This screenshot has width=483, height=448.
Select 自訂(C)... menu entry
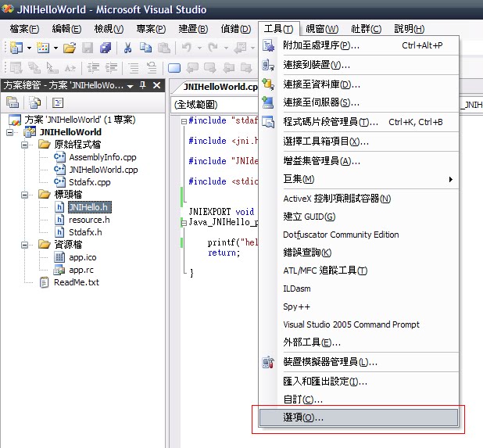point(359,400)
